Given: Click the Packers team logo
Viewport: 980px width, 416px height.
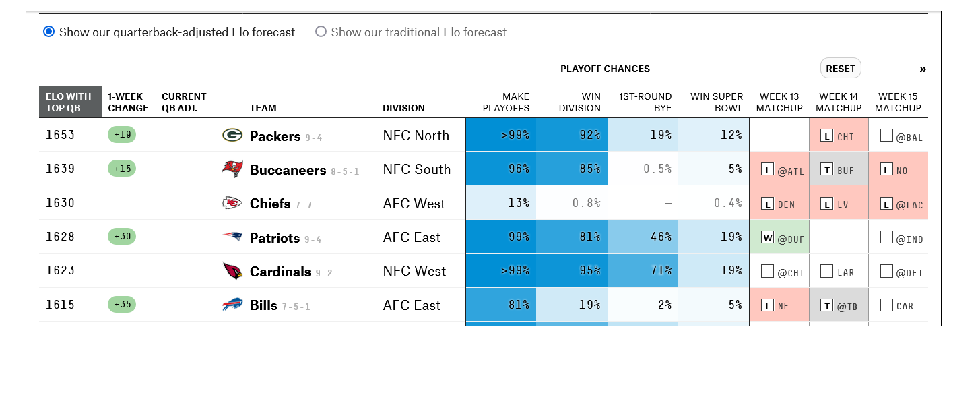Looking at the screenshot, I should 232,136.
